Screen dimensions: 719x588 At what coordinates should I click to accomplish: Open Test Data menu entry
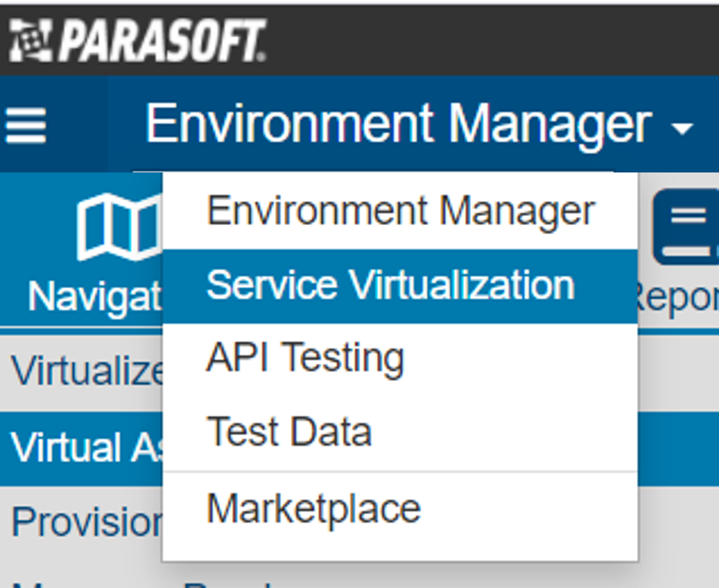point(400,432)
